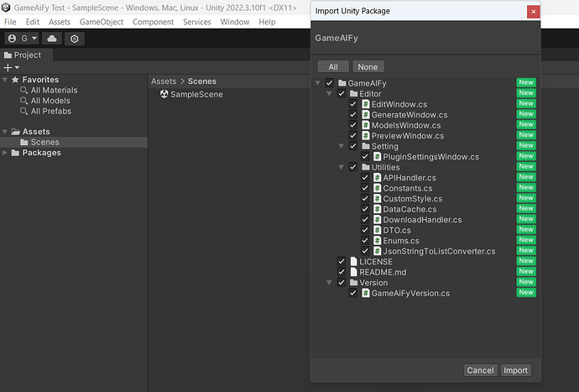This screenshot has height=392, width=579.
Task: Click the Assets folder icon in tree
Action: 15,132
